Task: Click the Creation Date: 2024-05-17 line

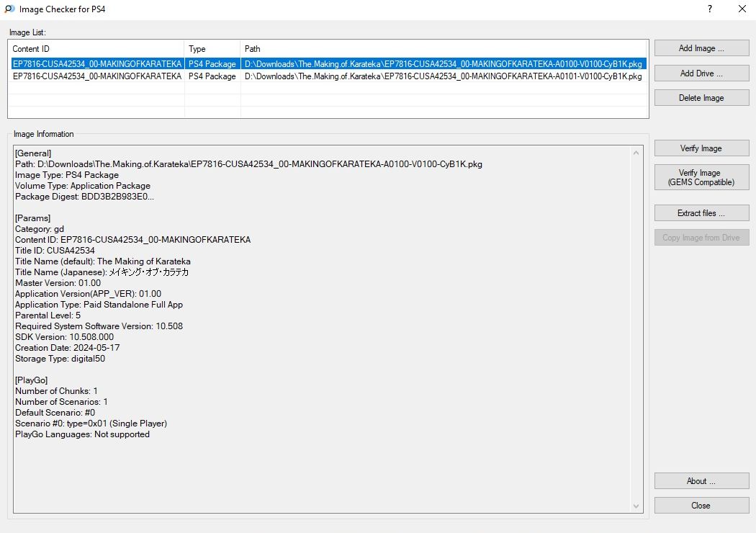Action: 68,347
